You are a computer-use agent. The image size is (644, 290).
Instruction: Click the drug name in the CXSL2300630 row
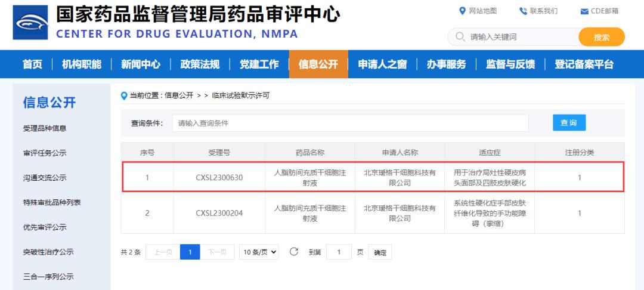click(x=310, y=178)
